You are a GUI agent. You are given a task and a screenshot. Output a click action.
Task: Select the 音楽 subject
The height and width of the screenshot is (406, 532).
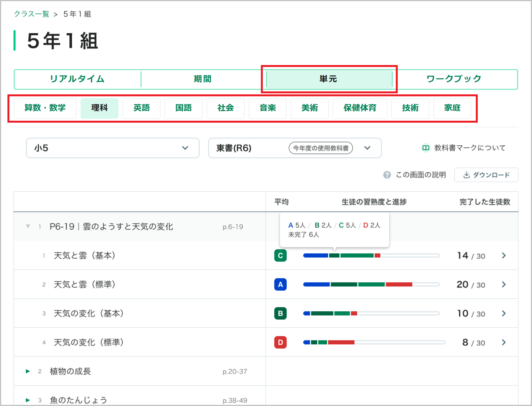(267, 108)
